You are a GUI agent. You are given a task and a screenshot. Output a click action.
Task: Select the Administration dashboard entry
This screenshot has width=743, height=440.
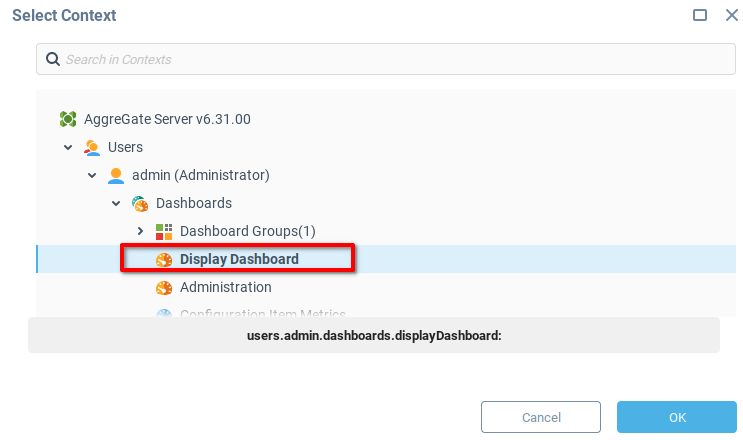coord(225,287)
